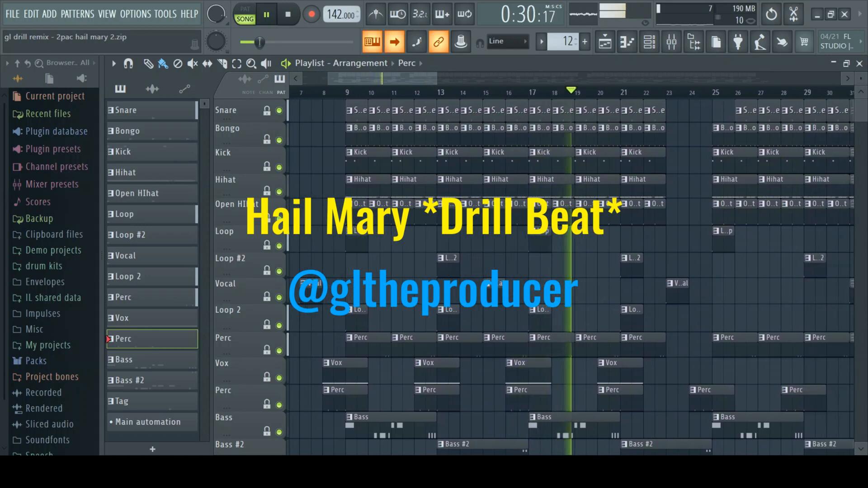This screenshot has width=868, height=488.
Task: Select the playlist pencil draw tool
Action: click(x=148, y=64)
